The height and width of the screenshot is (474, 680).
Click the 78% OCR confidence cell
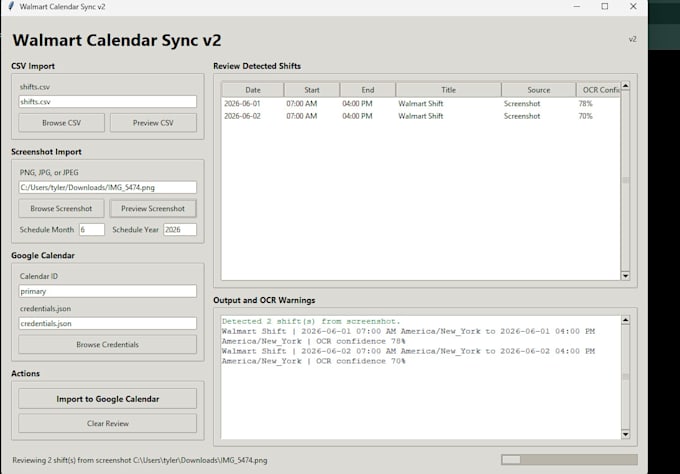coord(585,104)
